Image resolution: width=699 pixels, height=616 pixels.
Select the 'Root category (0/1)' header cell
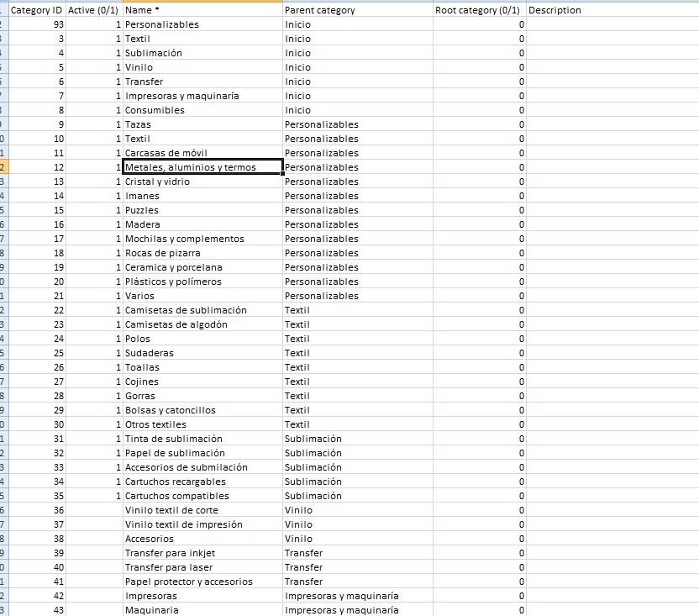(x=479, y=10)
